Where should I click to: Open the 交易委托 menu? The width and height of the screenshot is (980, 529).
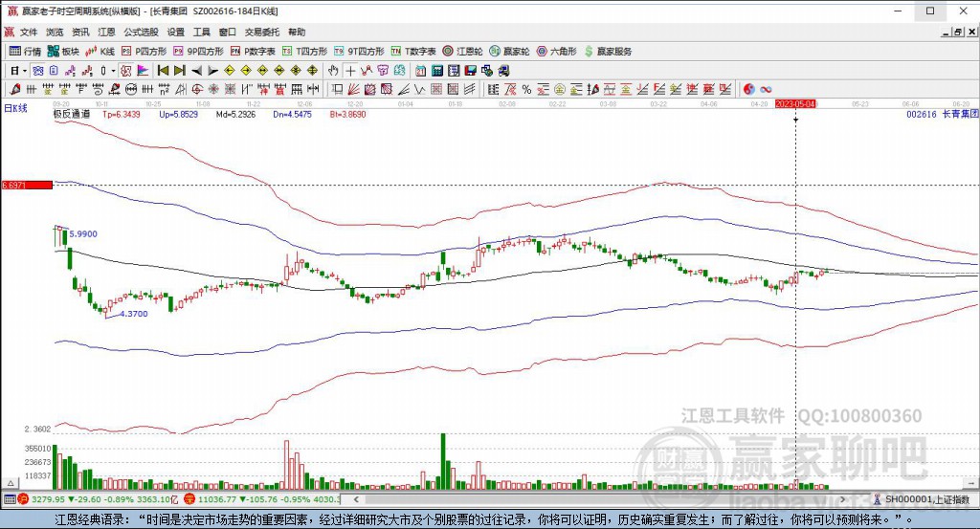point(262,32)
